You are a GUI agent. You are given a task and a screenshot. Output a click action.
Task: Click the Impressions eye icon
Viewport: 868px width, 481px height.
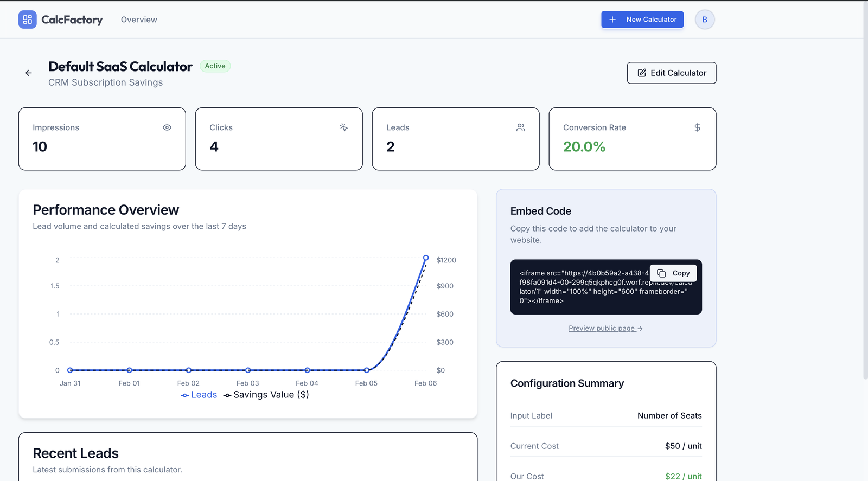(167, 127)
